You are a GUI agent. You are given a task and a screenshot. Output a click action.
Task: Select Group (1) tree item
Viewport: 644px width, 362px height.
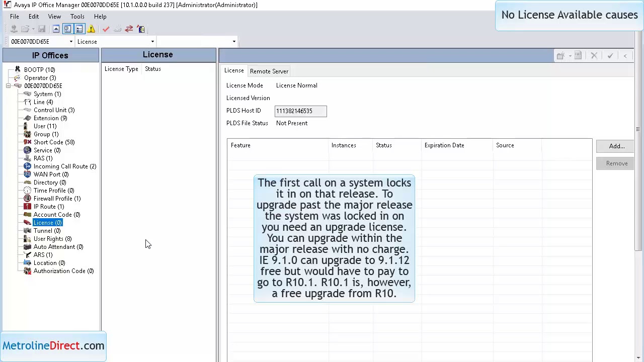point(46,134)
